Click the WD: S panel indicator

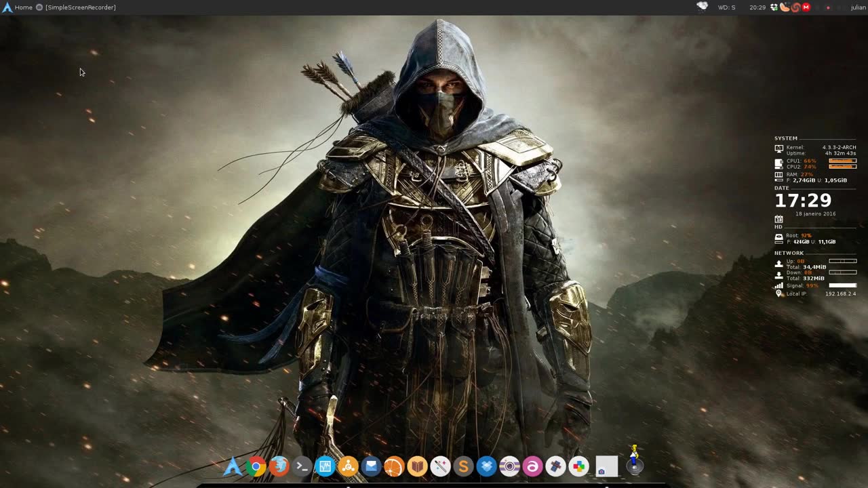(x=727, y=7)
